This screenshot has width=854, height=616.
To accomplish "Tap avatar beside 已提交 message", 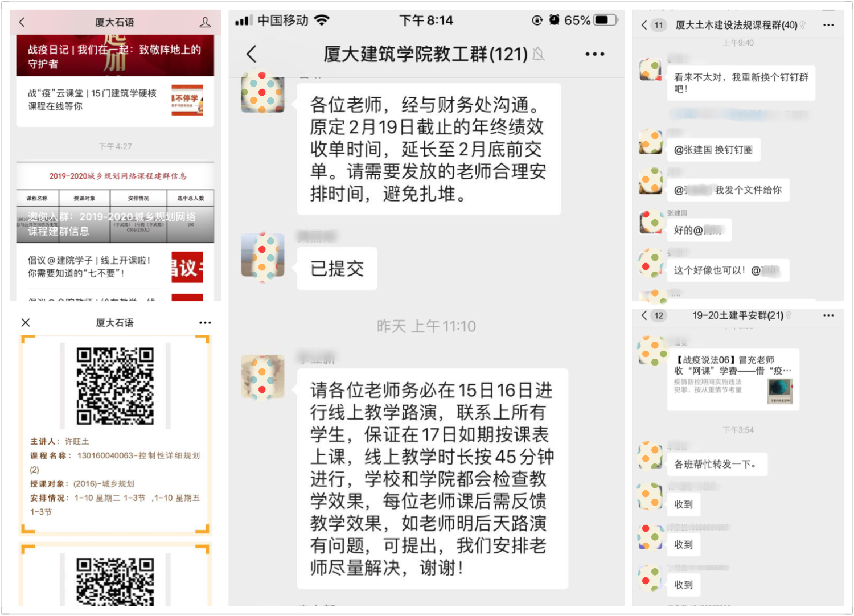I will click(x=262, y=254).
